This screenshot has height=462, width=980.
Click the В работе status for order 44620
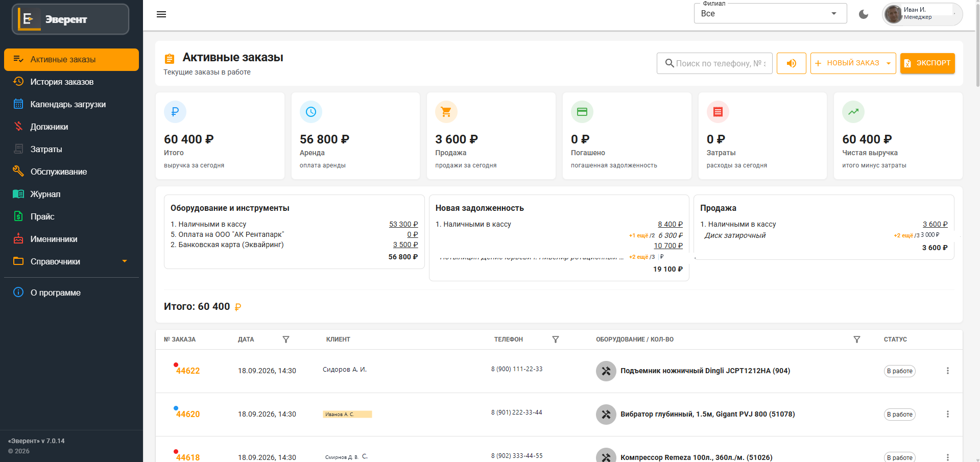coord(900,415)
